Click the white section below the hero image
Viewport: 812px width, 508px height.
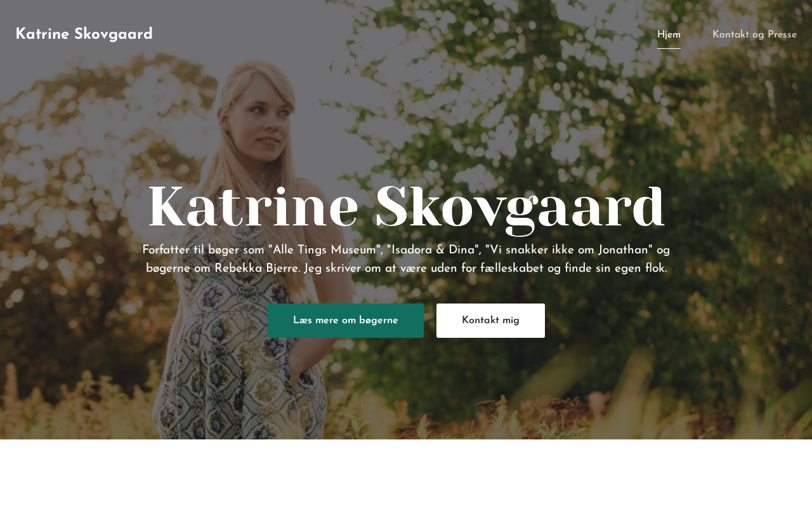coord(406,474)
